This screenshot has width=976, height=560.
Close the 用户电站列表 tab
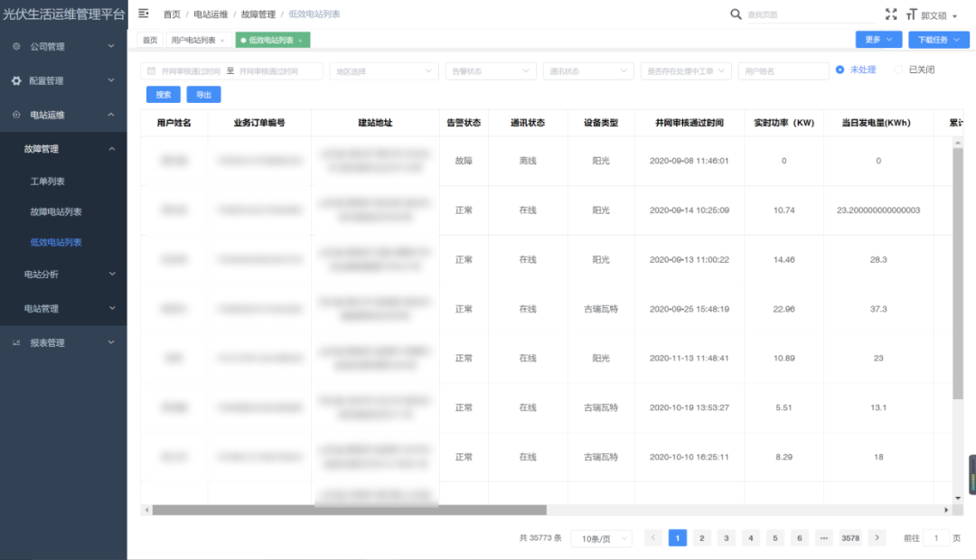222,41
